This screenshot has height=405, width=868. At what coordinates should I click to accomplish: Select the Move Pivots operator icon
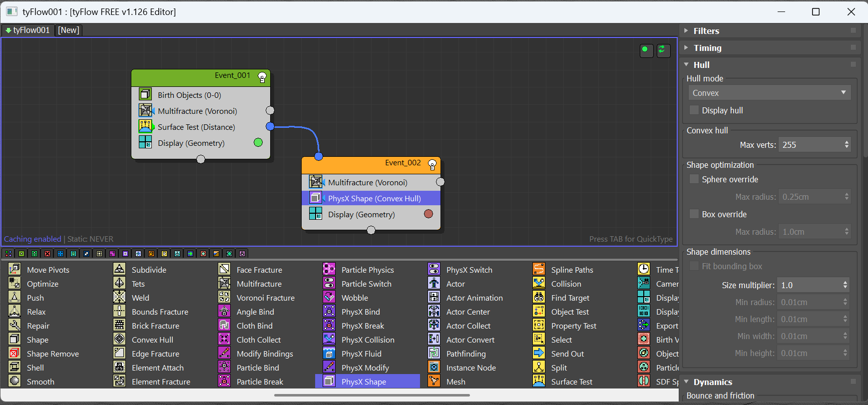(14, 269)
